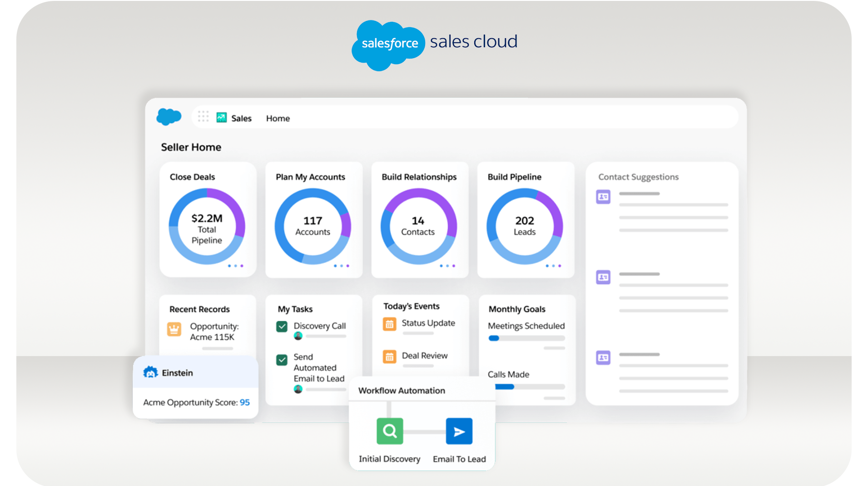This screenshot has height=486, width=868.
Task: Open the Opportunity: Acme 115K record
Action: [x=214, y=332]
